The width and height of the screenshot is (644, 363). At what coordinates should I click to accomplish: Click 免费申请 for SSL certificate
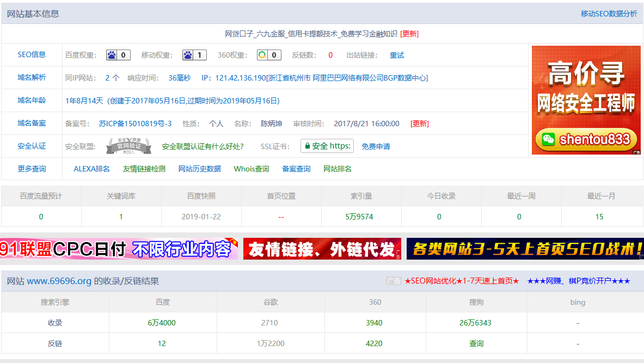pos(376,146)
